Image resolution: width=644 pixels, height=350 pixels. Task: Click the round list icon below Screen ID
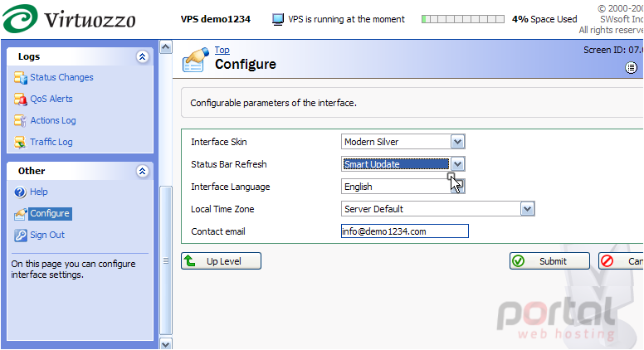pos(632,68)
